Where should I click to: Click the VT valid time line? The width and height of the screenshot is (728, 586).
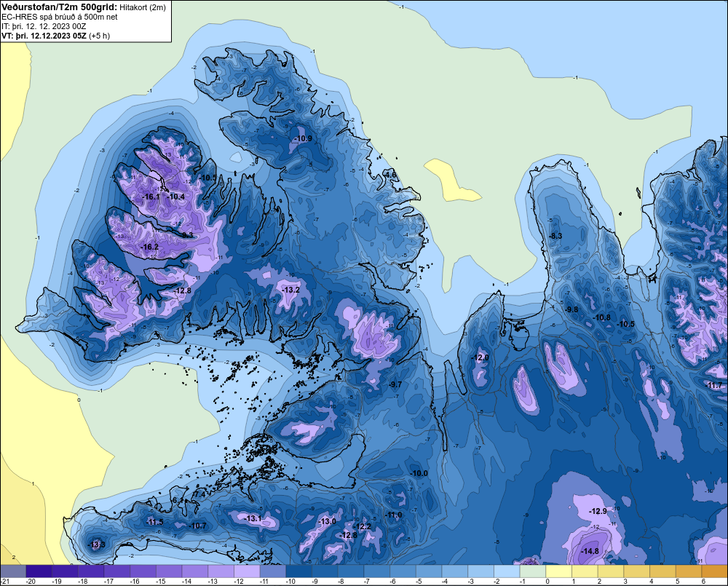click(x=55, y=36)
